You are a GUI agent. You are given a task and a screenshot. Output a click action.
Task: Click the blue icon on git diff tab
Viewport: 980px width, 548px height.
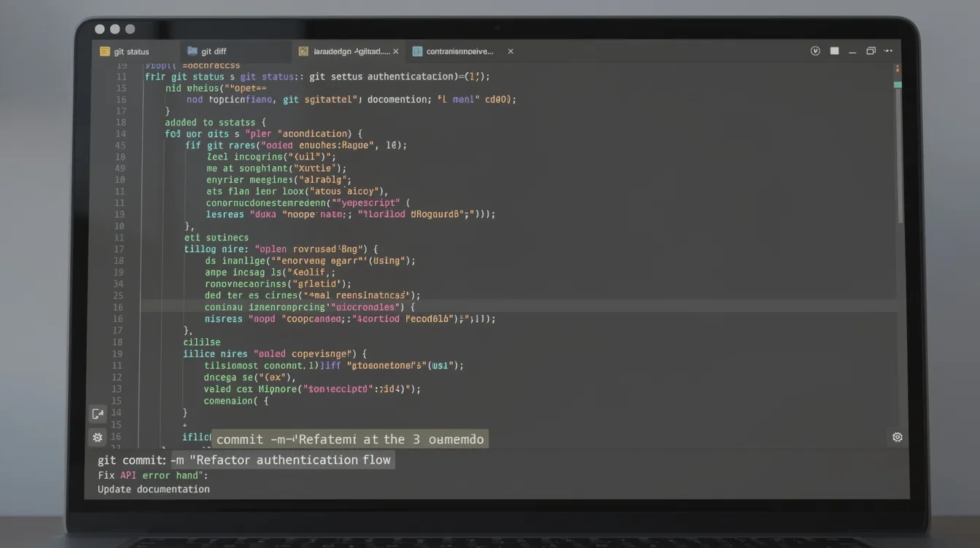point(192,51)
